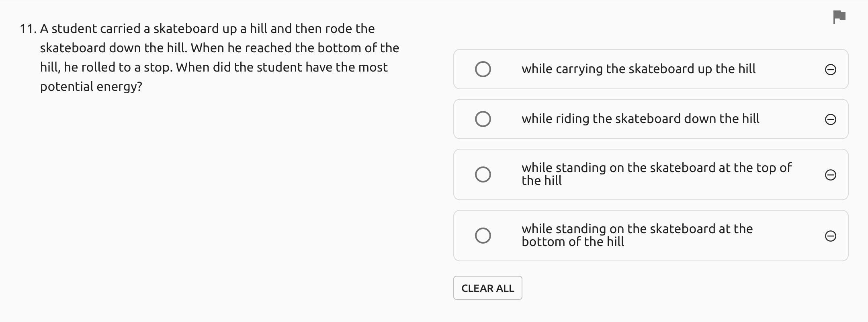The height and width of the screenshot is (322, 868).
Task: Click the words 'the hill' on the third answer's second line
Action: coord(541,181)
